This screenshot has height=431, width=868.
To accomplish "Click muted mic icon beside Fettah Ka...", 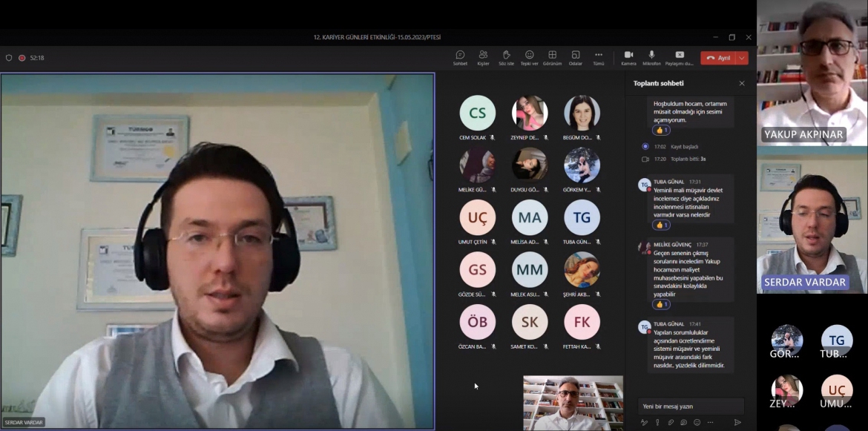I will [x=598, y=346].
